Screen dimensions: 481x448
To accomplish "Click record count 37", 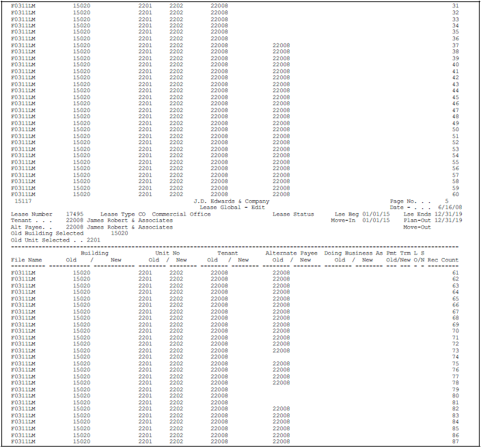I will point(456,45).
